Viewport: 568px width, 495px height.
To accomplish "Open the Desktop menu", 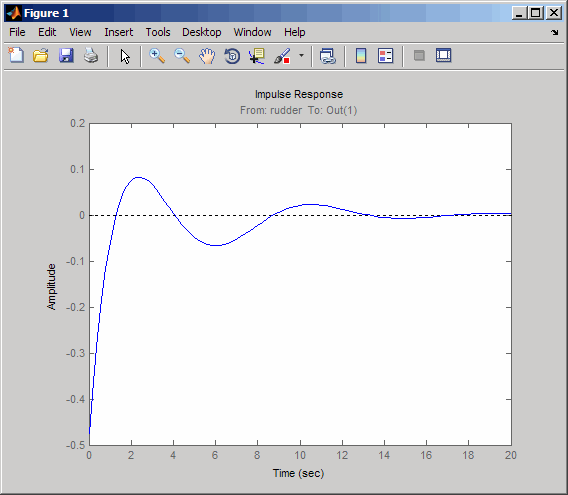I will pyautogui.click(x=202, y=32).
